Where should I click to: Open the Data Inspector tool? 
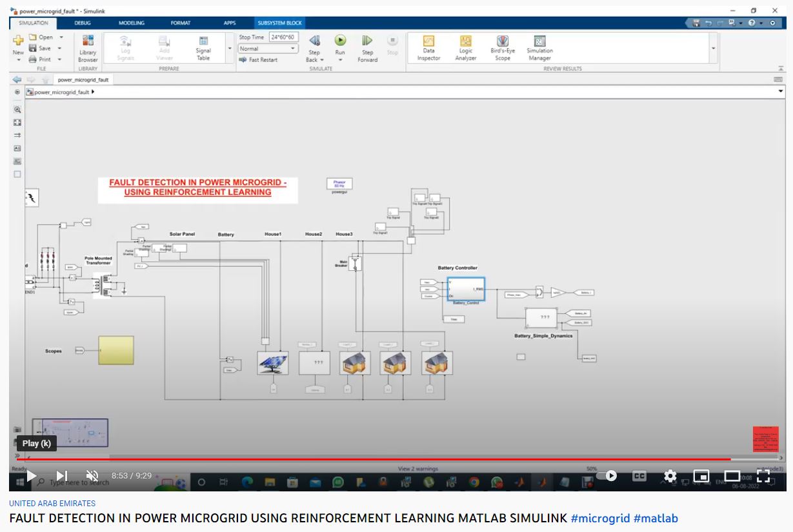[428, 41]
